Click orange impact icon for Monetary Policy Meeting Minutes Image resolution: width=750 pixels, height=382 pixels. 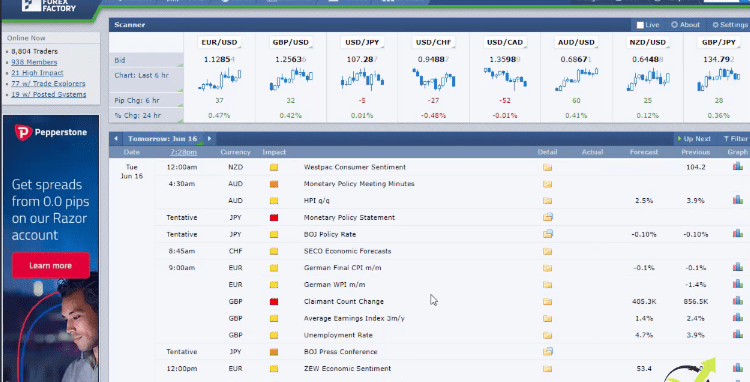click(274, 184)
